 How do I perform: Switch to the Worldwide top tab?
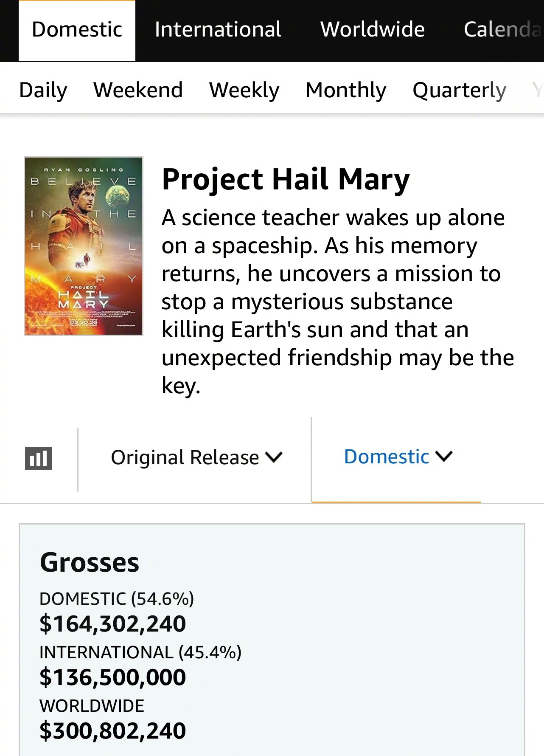[x=372, y=30]
